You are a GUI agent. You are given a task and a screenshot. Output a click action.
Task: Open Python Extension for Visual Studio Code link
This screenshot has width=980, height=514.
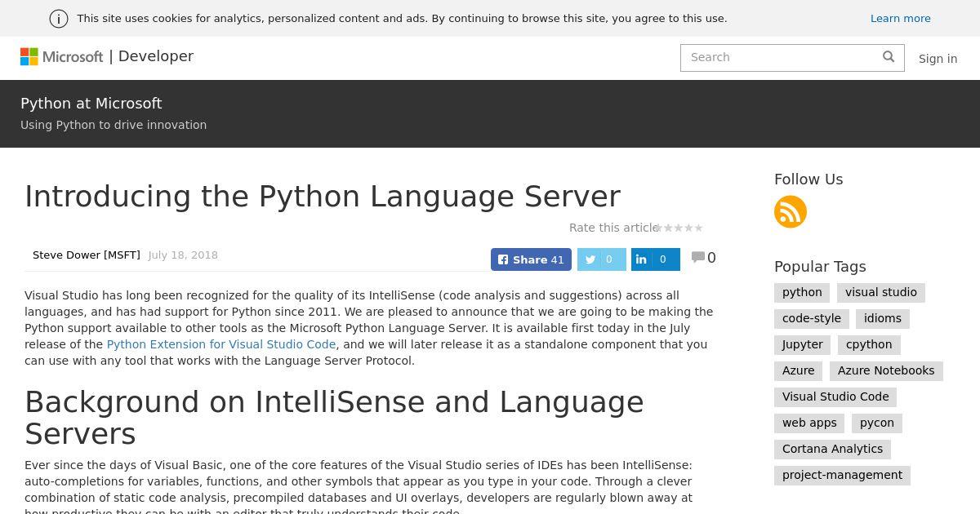click(221, 344)
